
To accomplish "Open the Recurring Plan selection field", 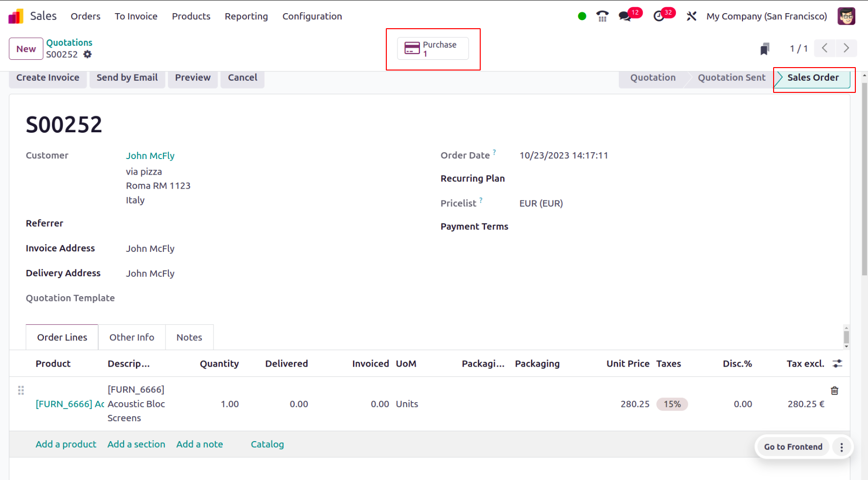I will pos(560,178).
